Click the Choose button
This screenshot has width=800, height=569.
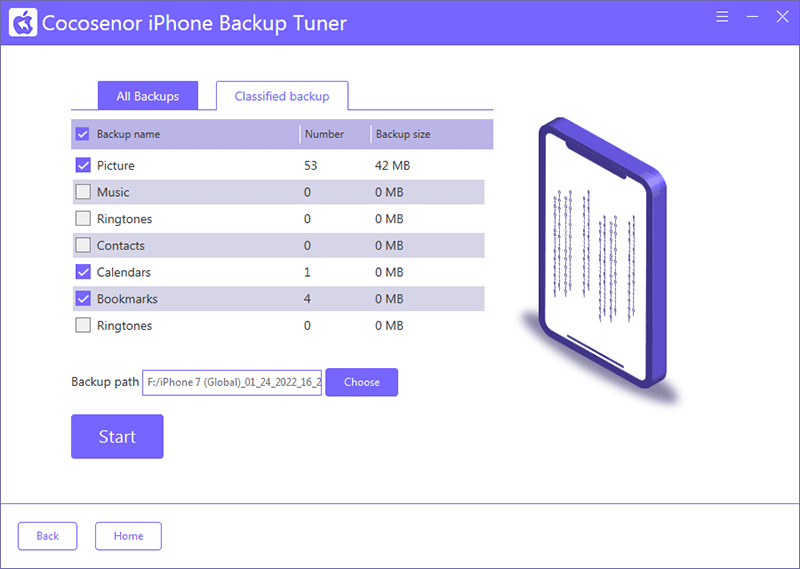pyautogui.click(x=362, y=382)
